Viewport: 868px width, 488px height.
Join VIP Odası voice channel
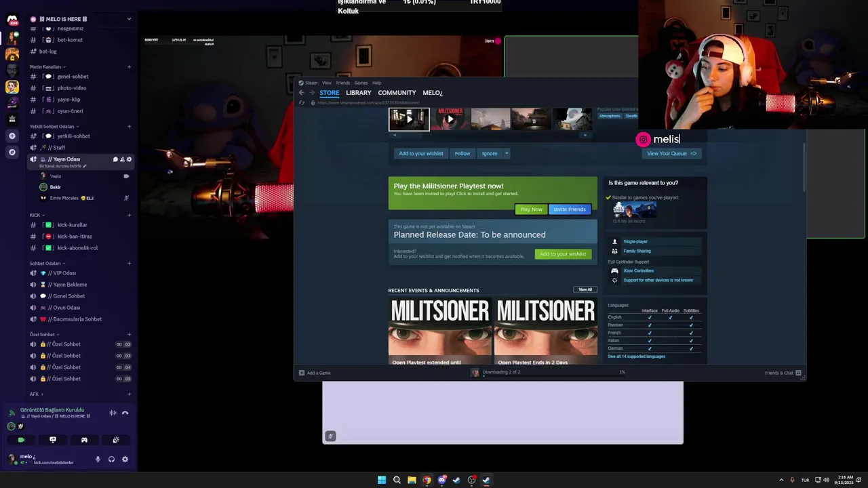(x=81, y=273)
